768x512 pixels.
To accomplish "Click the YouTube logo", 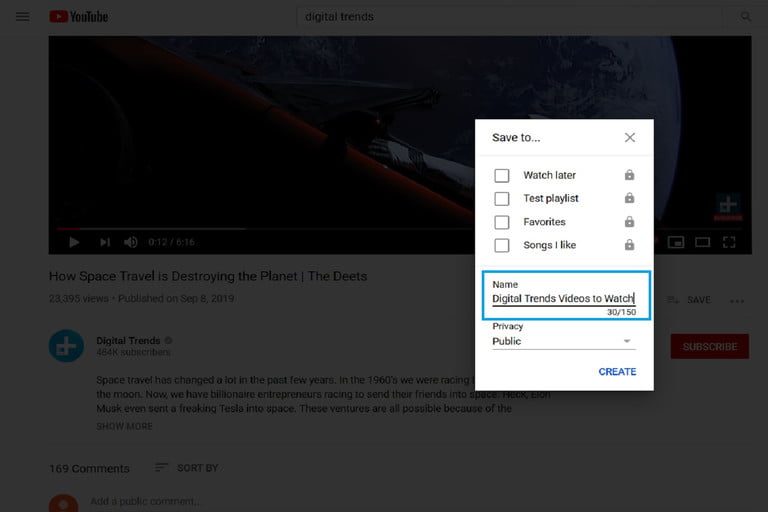I will click(x=78, y=17).
